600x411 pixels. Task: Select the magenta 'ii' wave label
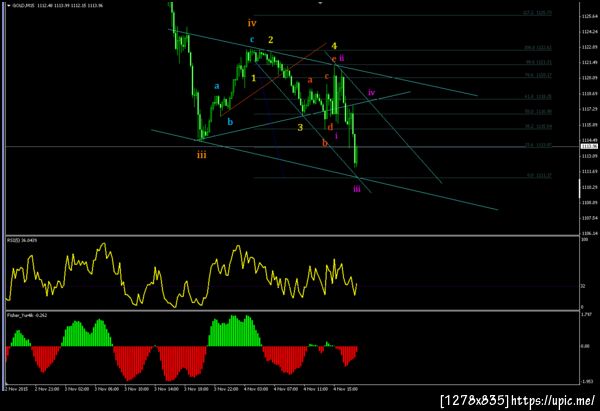(x=342, y=57)
